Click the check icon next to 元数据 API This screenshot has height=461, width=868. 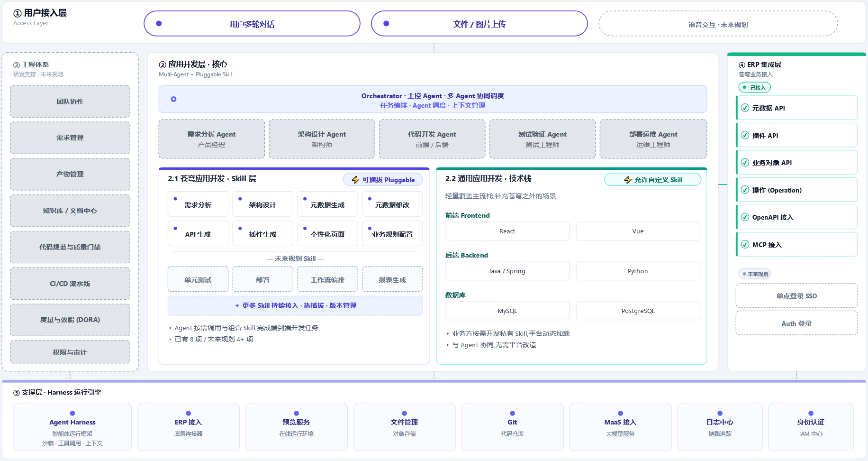[745, 108]
